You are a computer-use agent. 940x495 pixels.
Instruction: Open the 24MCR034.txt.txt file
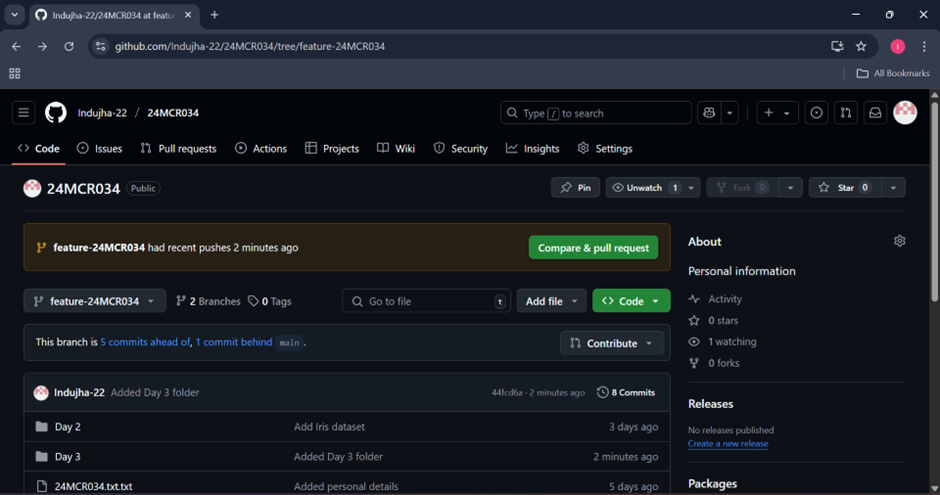tap(94, 486)
